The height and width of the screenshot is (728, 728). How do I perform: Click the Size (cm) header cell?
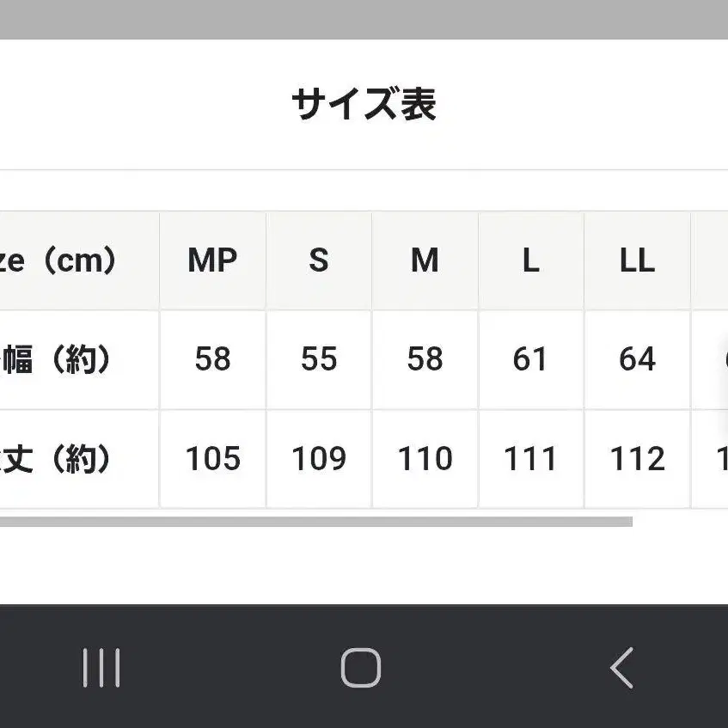60,260
